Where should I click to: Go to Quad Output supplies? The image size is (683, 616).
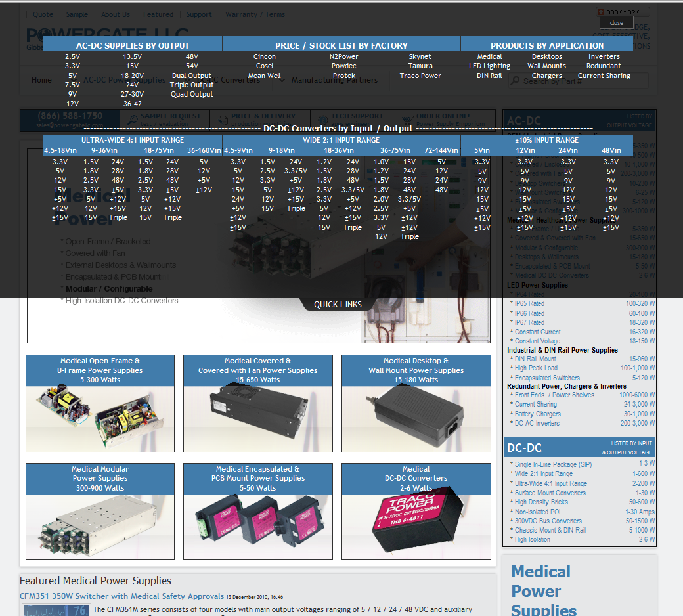[192, 94]
